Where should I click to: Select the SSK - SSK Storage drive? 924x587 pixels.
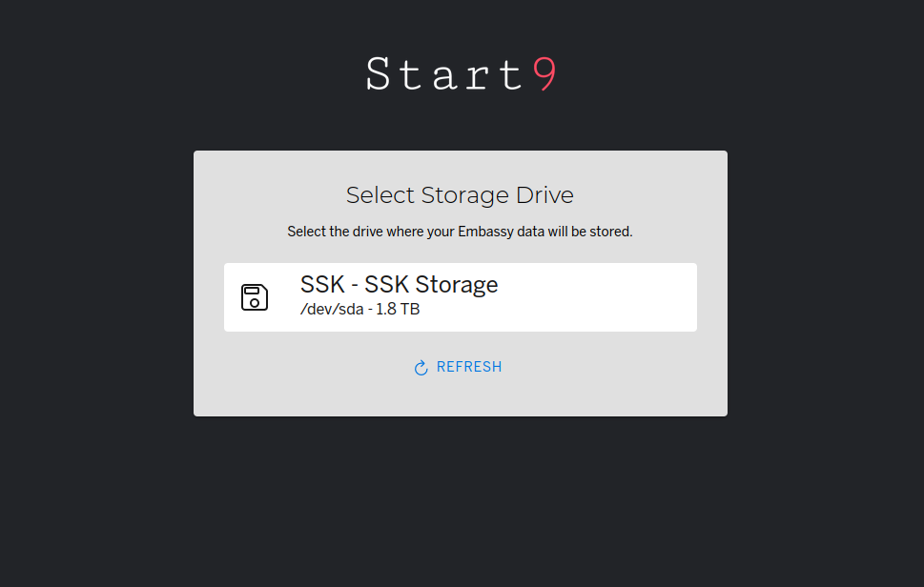tap(460, 297)
